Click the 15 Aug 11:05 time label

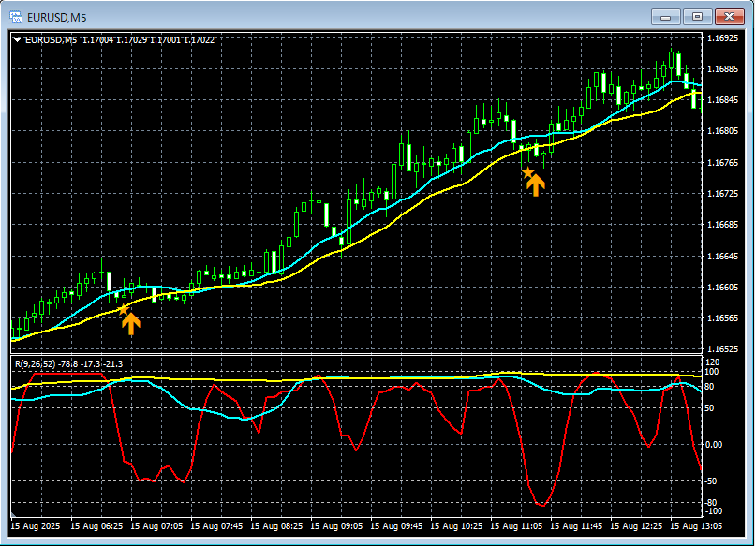(x=516, y=525)
